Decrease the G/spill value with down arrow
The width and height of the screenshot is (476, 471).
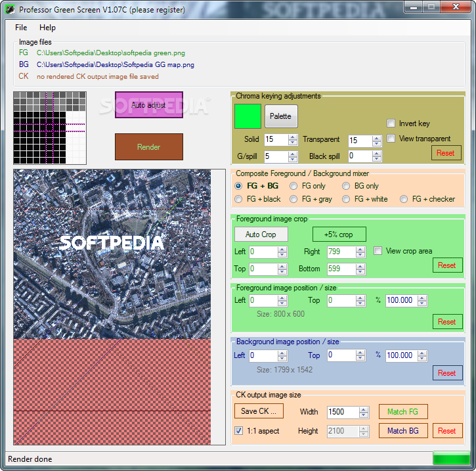pyautogui.click(x=293, y=159)
